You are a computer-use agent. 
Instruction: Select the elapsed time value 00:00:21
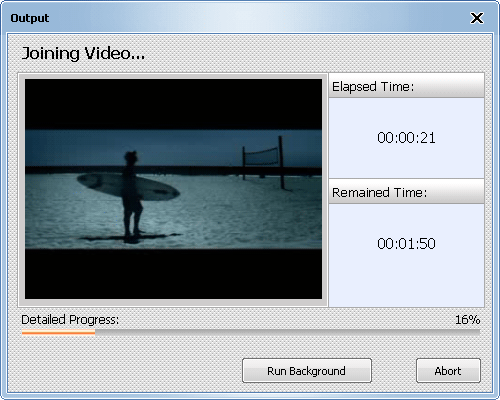pos(406,138)
